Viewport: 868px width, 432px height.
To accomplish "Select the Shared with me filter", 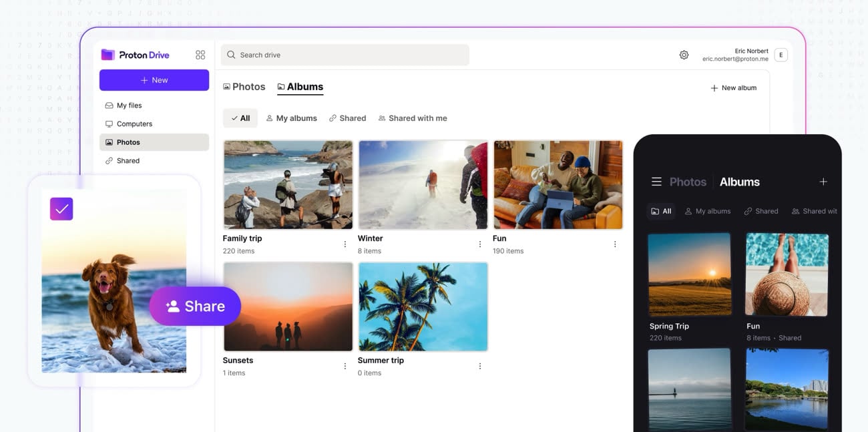I will pyautogui.click(x=413, y=118).
